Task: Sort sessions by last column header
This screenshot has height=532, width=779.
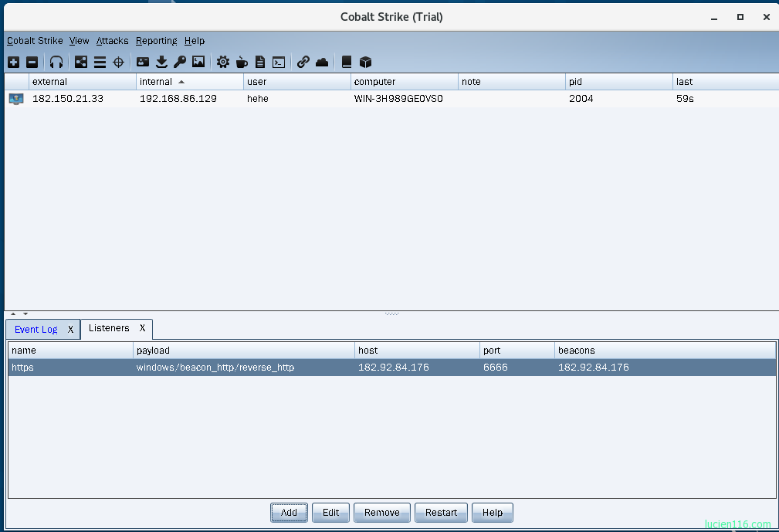Action: [726, 82]
